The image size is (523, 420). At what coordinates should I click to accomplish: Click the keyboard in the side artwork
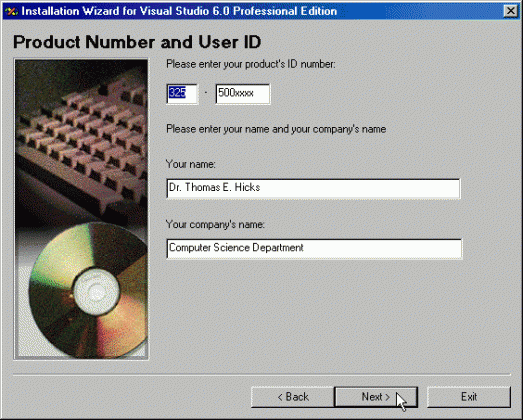pos(83,140)
